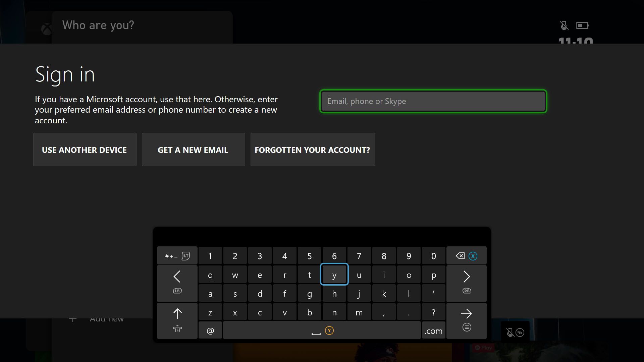Tap the number 5 key
This screenshot has width=644, height=362.
(x=310, y=256)
